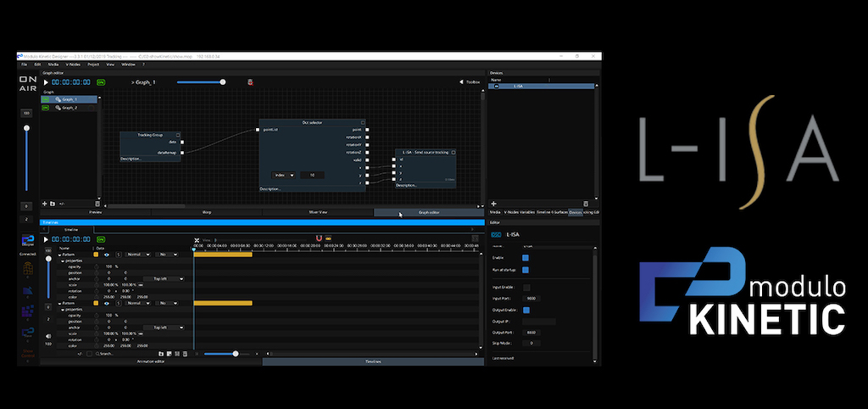Open the Project menu
Screen dimensions: 868x409
coord(93,64)
